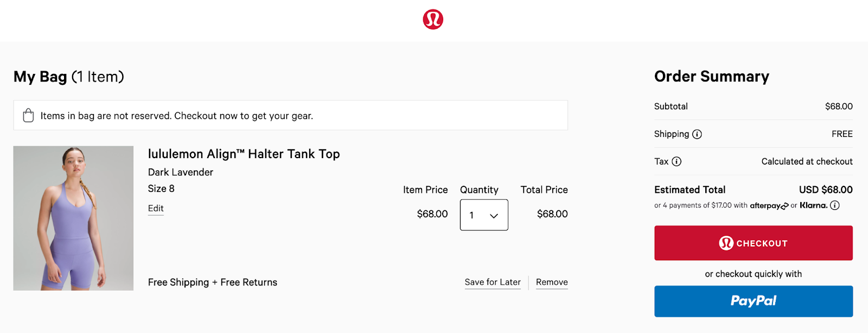This screenshot has width=868, height=333.
Task: Click the items not reserved notice banner
Action: [x=290, y=115]
